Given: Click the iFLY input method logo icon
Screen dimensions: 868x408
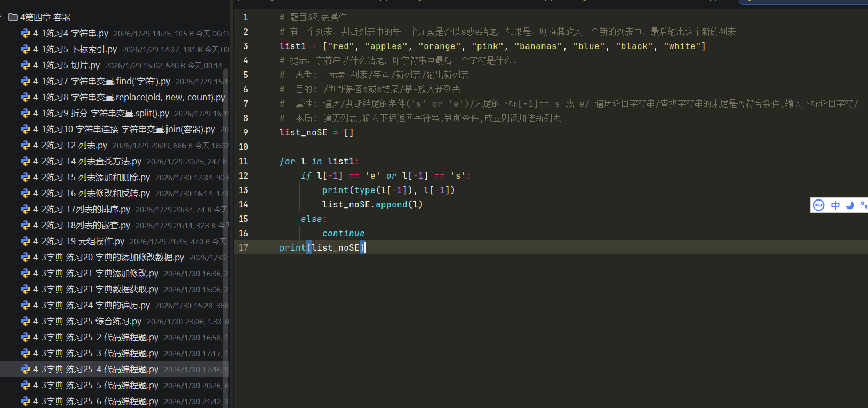Looking at the screenshot, I should (818, 205).
